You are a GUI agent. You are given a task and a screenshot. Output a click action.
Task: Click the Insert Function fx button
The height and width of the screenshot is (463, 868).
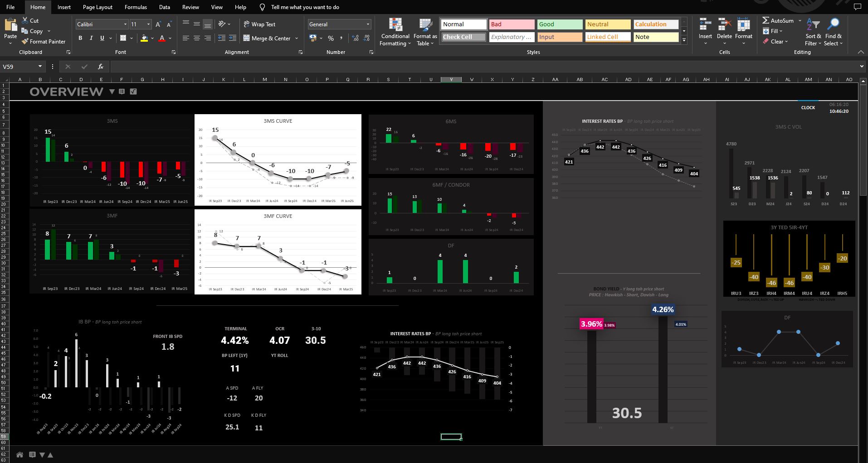point(101,67)
